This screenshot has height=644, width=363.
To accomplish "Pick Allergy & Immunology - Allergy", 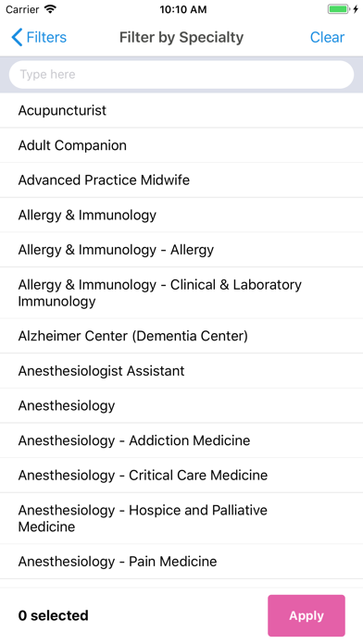I will click(x=181, y=250).
